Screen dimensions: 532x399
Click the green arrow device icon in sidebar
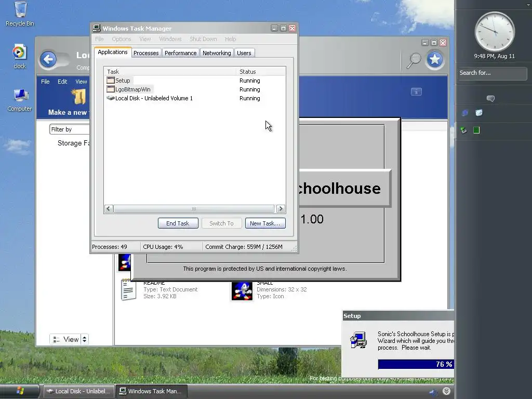click(x=464, y=130)
